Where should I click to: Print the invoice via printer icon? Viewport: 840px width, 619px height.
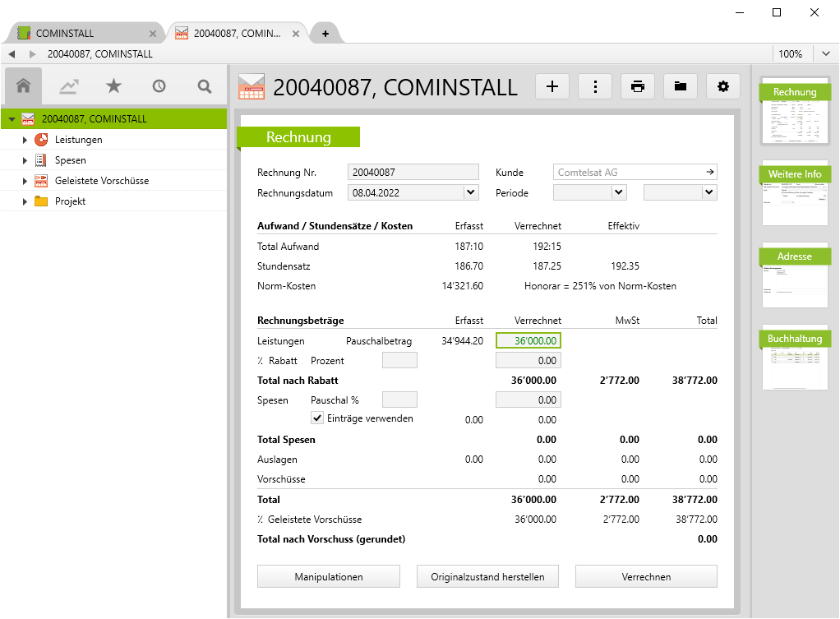pos(638,85)
